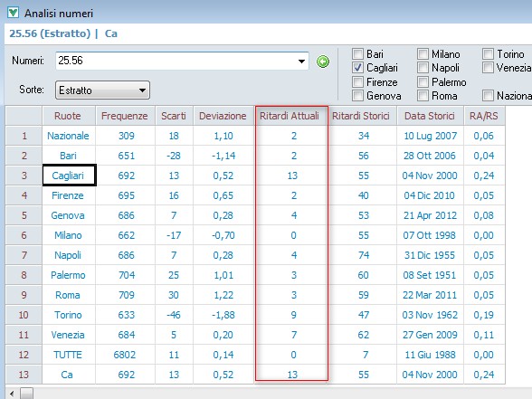Click the Numeri input field
Image resolution: width=532 pixels, height=399 pixels.
(x=176, y=62)
